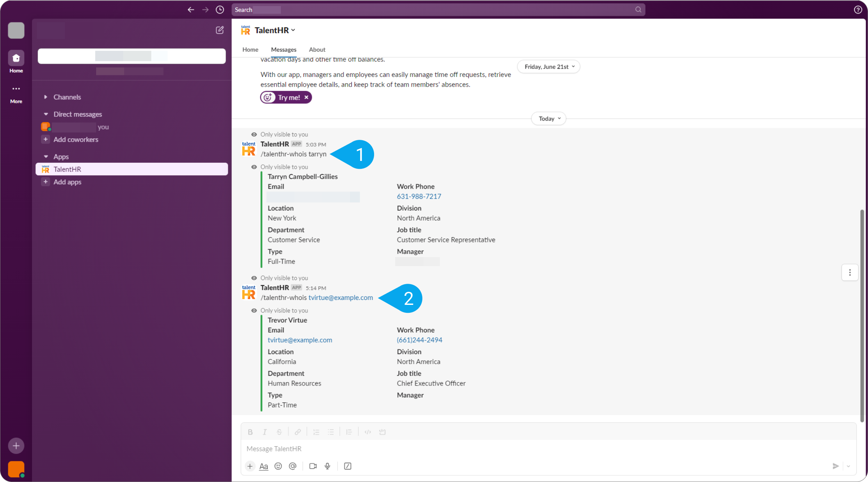Image resolution: width=868 pixels, height=482 pixels.
Task: Click the attach plus icon in composer
Action: 250,466
